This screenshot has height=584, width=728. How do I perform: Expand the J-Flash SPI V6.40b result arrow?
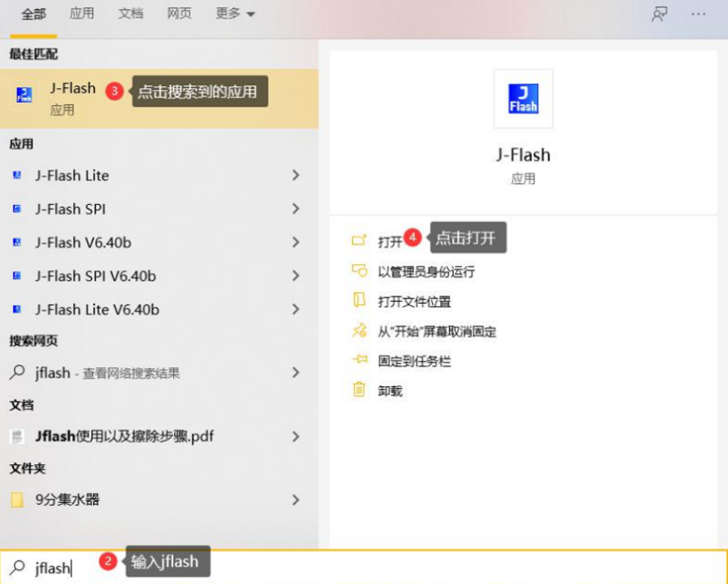pyautogui.click(x=296, y=275)
